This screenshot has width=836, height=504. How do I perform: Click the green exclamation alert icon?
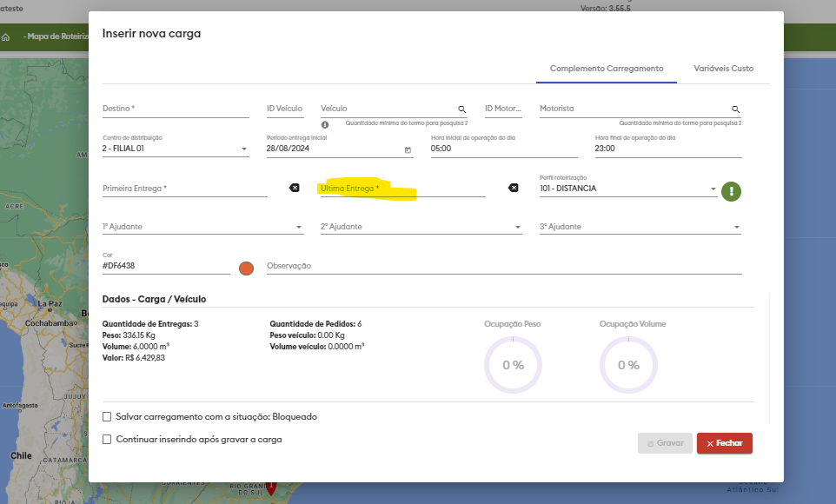pyautogui.click(x=731, y=192)
